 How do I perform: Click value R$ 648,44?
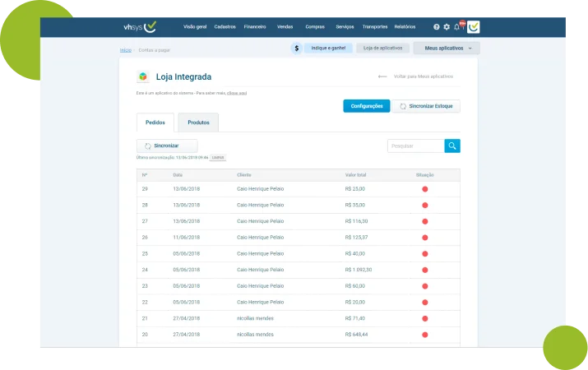tap(357, 335)
